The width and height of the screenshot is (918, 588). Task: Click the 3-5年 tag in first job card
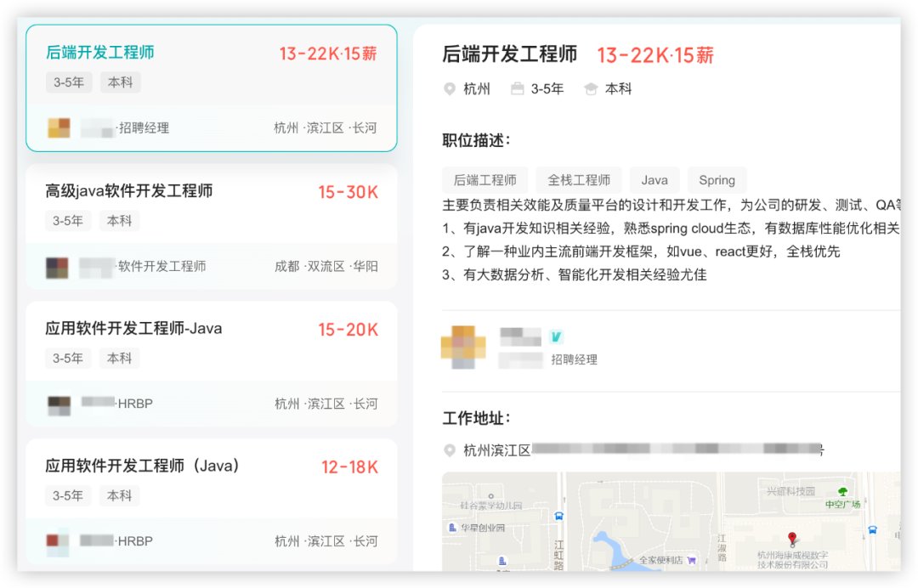[x=69, y=82]
